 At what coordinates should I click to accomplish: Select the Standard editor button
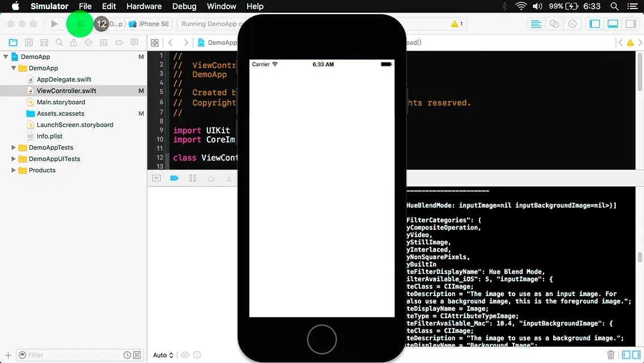click(536, 24)
